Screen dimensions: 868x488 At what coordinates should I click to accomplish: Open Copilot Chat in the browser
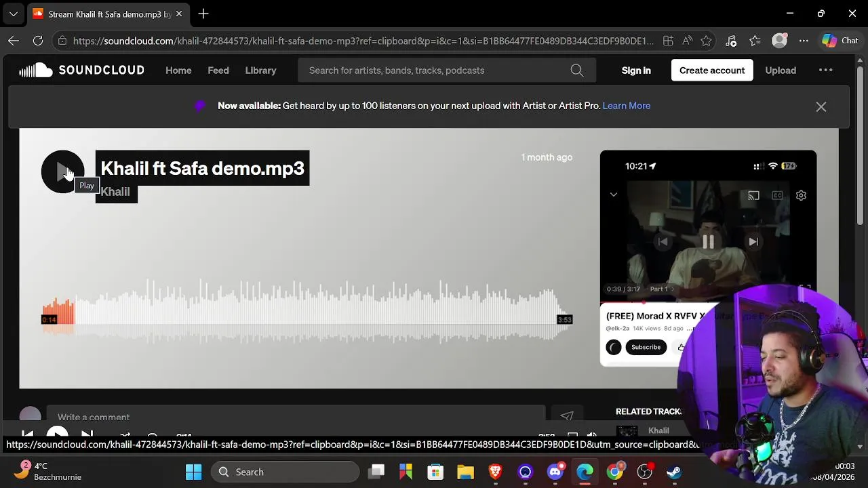click(841, 41)
